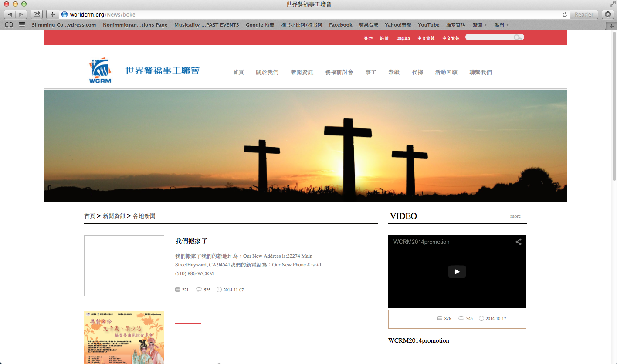Image resolution: width=617 pixels, height=364 pixels.
Task: Click the WCRM logo
Action: pos(100,70)
